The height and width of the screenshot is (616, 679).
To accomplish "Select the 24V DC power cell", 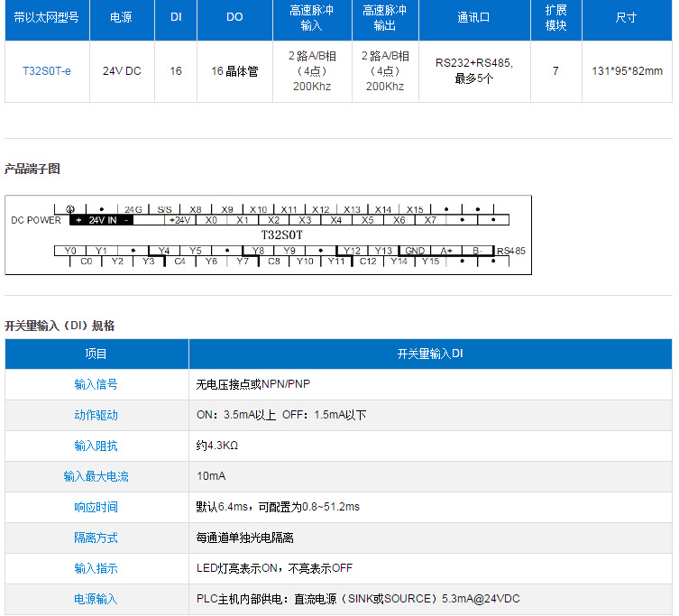I will pos(122,71).
